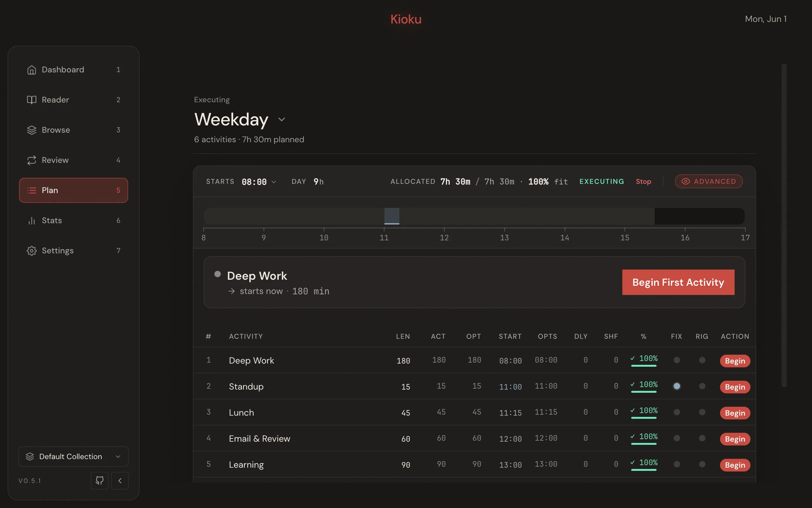
Task: Toggle RIG for Deep Work row
Action: click(702, 360)
